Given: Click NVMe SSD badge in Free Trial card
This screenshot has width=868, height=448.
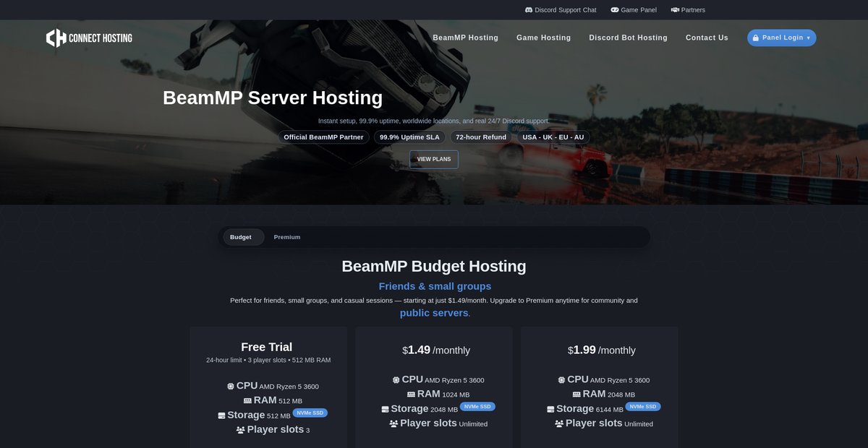Looking at the screenshot, I should (x=310, y=413).
